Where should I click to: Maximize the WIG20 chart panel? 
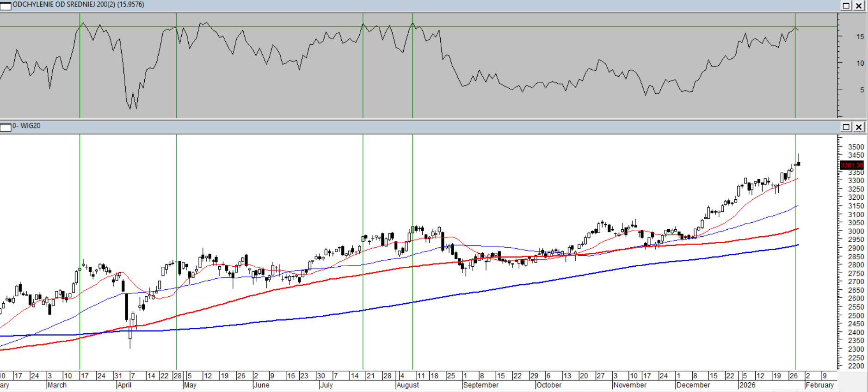846,127
